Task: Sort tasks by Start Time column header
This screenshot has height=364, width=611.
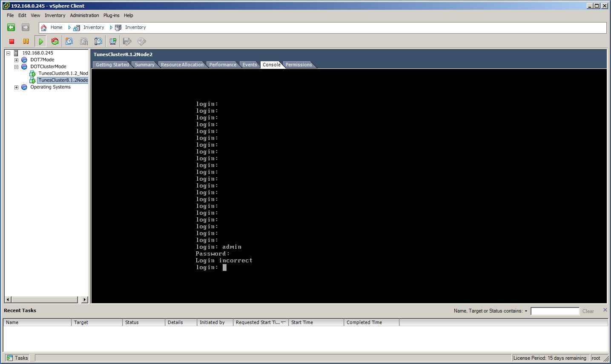Action: tap(316, 323)
